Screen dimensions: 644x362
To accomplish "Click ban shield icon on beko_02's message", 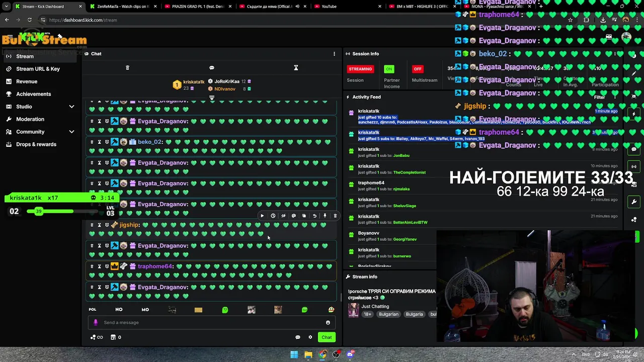I will click(107, 142).
